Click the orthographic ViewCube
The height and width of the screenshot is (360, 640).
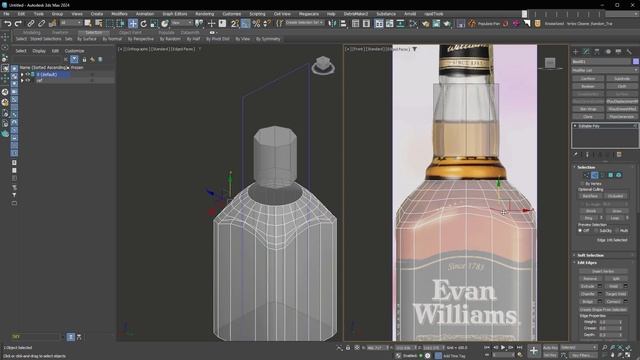pyautogui.click(x=323, y=65)
